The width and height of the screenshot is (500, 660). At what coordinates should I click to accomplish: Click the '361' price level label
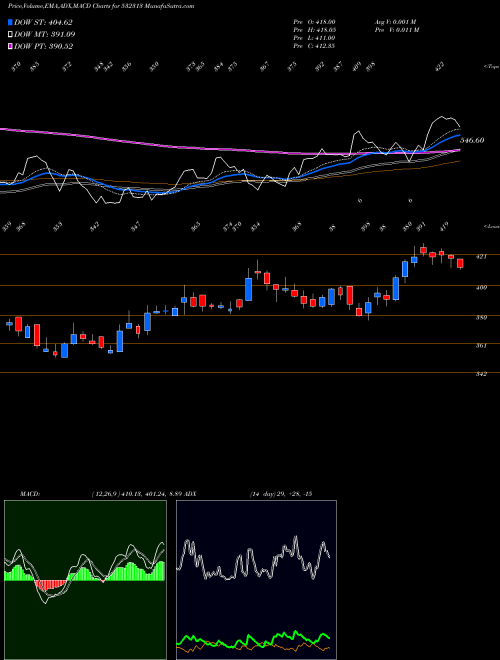(x=481, y=346)
